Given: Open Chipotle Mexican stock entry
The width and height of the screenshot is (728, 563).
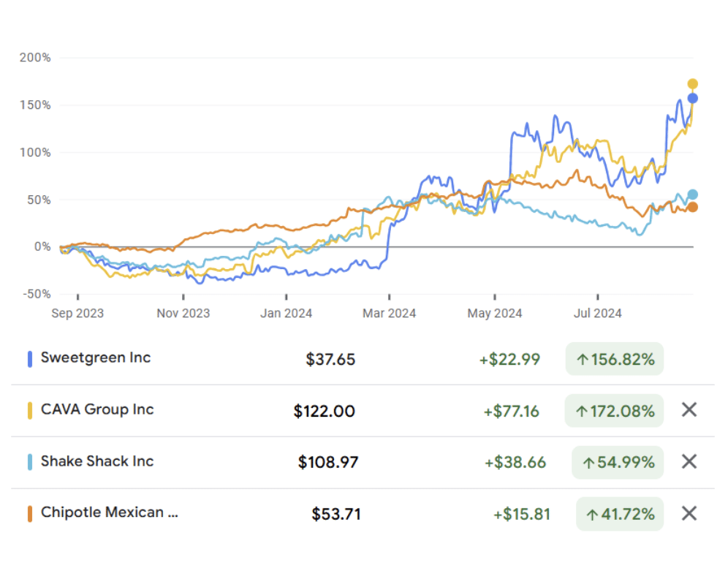Looking at the screenshot, I should [x=110, y=513].
